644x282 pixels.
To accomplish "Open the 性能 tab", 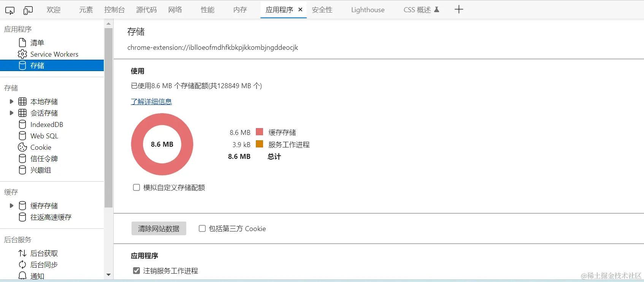I will pos(208,10).
